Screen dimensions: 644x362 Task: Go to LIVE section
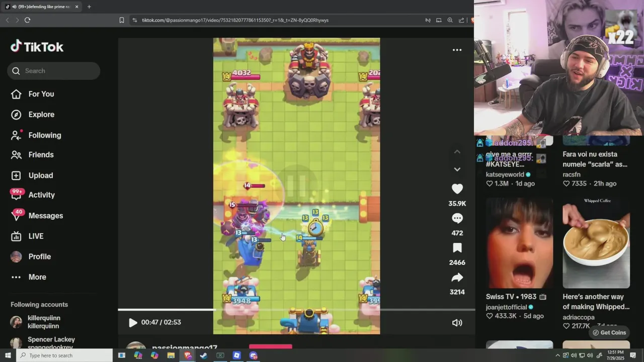(28, 236)
